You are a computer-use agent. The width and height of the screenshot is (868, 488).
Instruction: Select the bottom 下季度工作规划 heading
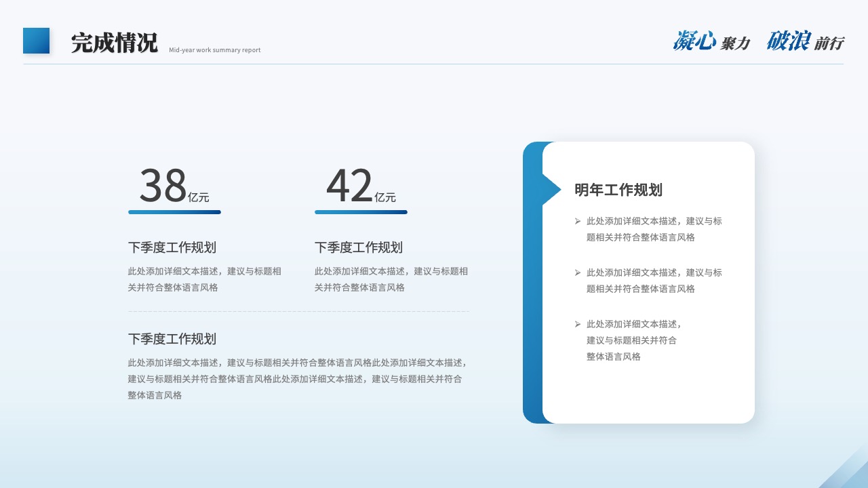(x=172, y=339)
